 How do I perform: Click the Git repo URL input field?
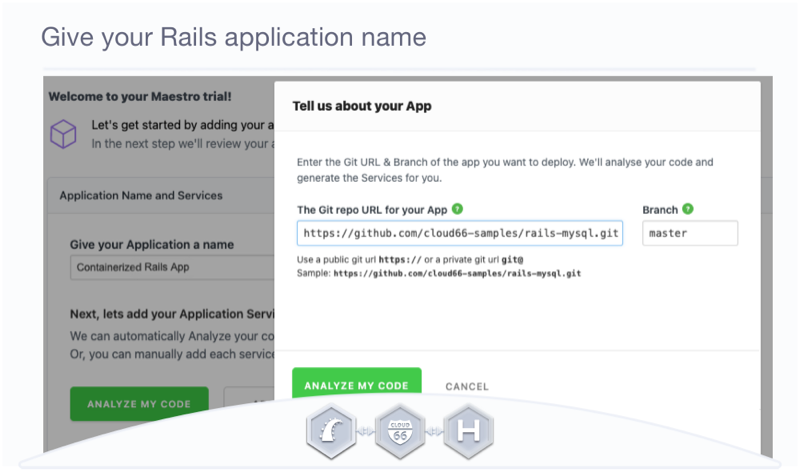(x=460, y=233)
